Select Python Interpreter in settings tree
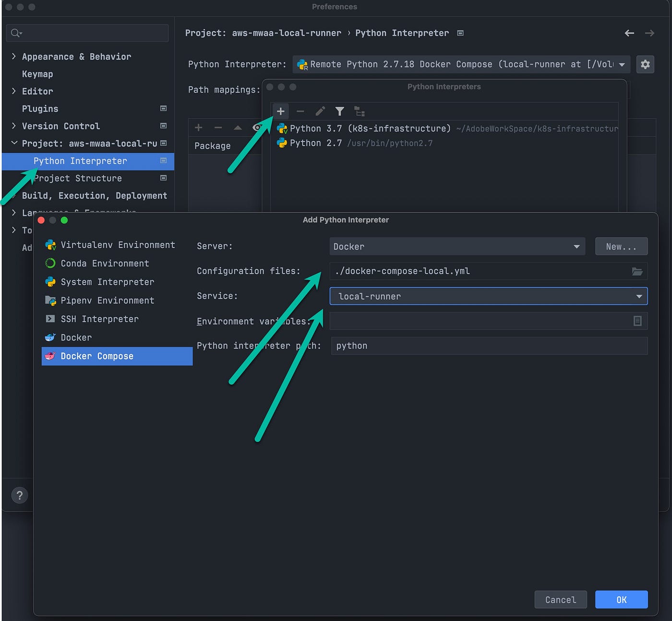 [88, 161]
